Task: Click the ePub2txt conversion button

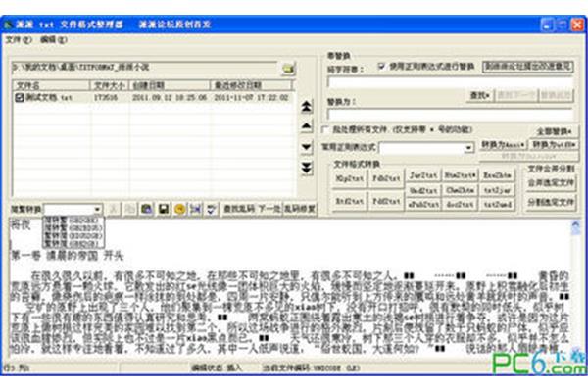Action: tap(423, 205)
